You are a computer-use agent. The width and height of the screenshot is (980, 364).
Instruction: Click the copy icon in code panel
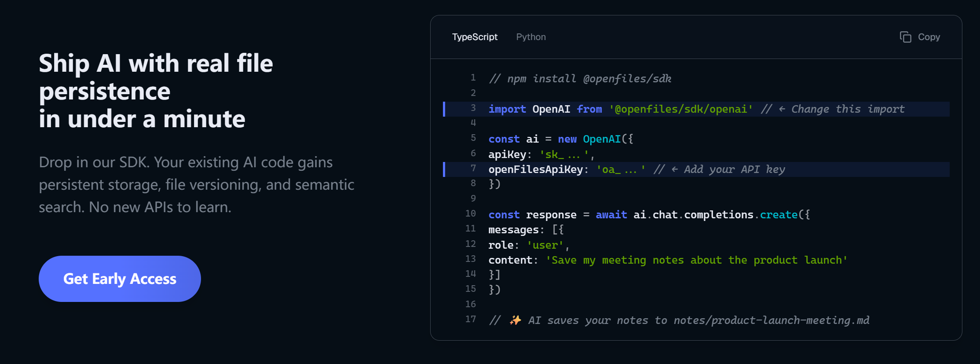905,37
